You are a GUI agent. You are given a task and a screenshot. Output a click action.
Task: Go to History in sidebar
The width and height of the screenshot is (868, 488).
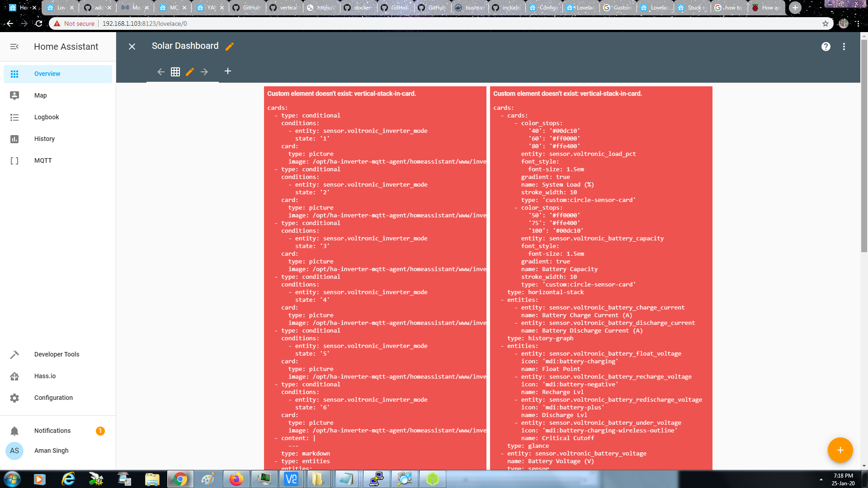pos(44,139)
